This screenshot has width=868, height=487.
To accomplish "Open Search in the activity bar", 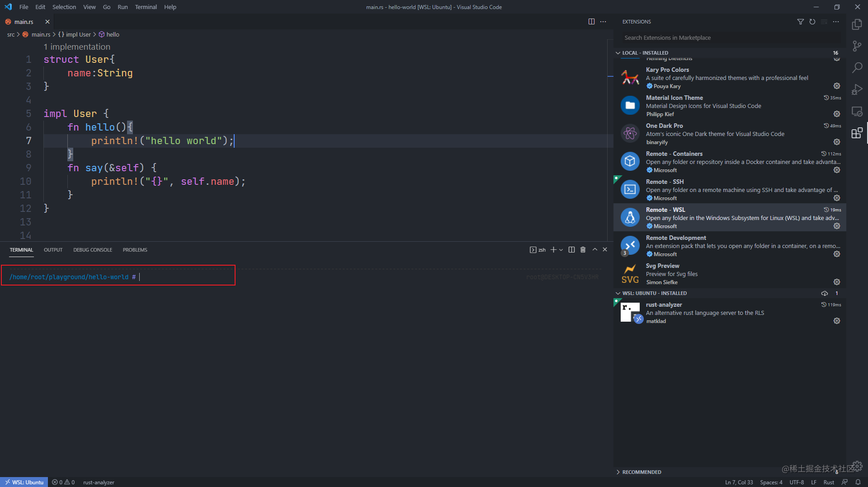I will click(857, 67).
